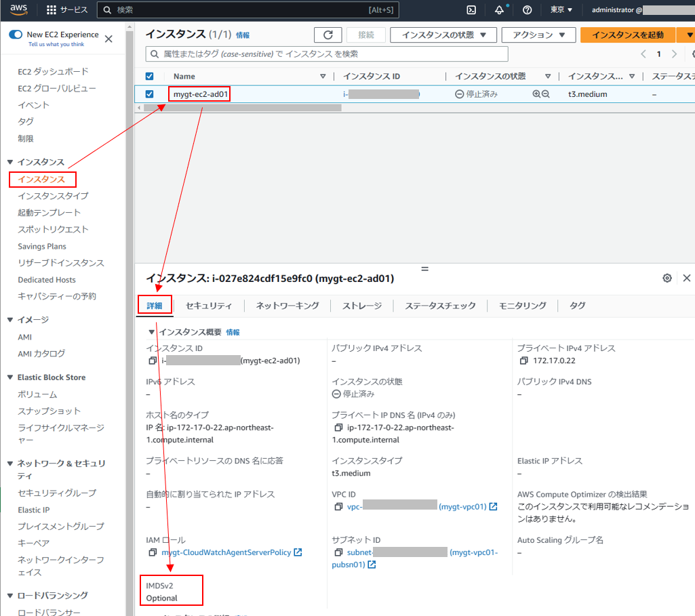
Task: Sort by the Name column arrow
Action: pos(323,76)
